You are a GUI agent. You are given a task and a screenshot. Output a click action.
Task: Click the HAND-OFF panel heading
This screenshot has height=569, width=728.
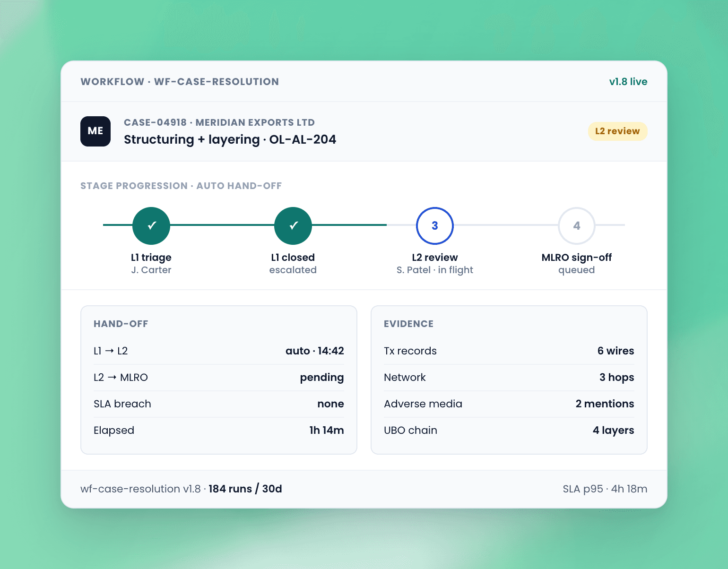click(x=121, y=324)
